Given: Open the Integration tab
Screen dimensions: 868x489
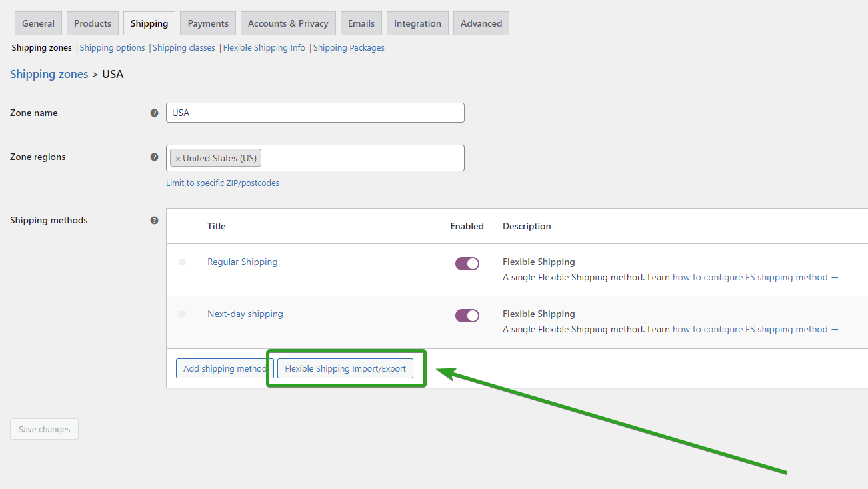Looking at the screenshot, I should coord(417,23).
